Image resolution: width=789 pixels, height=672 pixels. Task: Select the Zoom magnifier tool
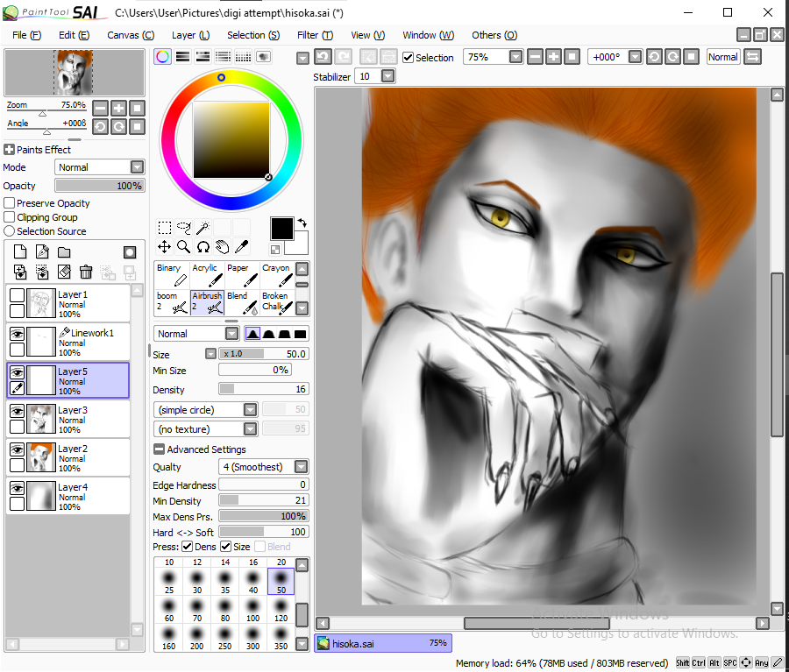(184, 247)
